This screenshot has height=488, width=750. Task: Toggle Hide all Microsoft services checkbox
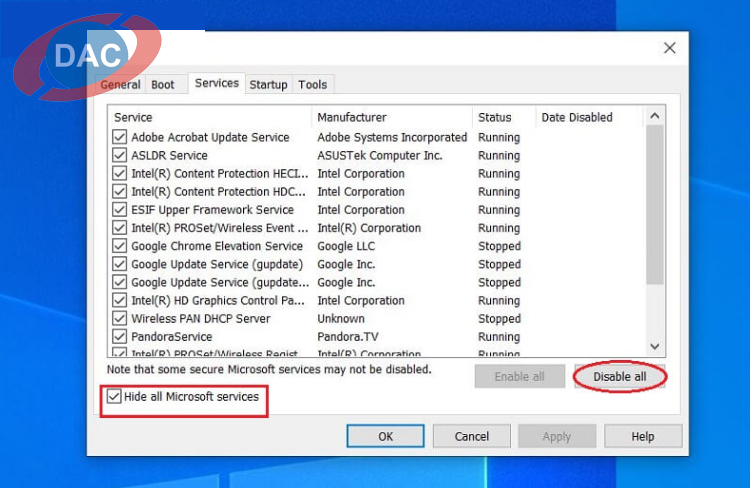114,397
